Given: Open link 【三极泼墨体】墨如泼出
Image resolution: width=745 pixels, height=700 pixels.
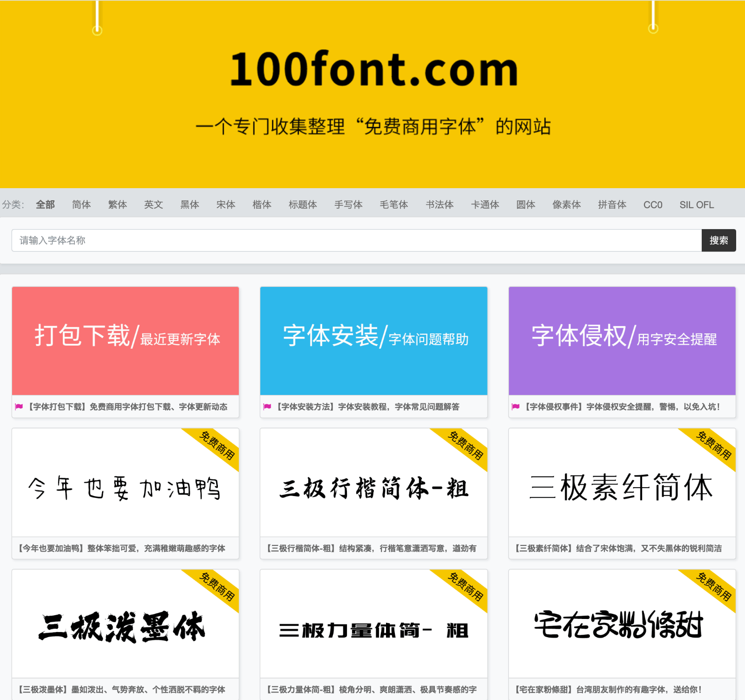Looking at the screenshot, I should 122,689.
